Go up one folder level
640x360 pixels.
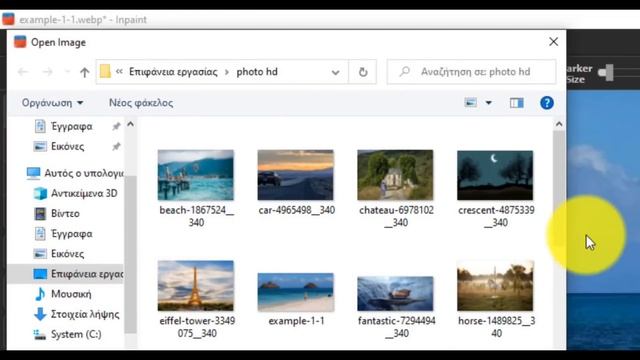point(84,72)
